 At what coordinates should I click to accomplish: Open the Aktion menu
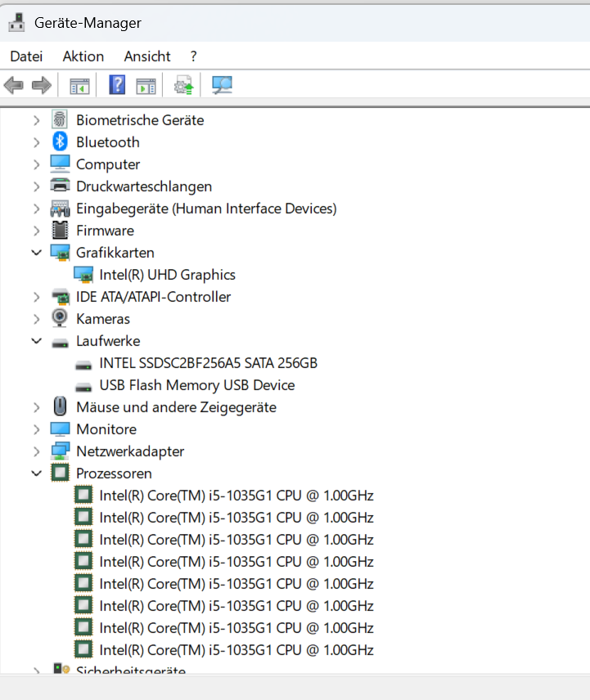83,56
